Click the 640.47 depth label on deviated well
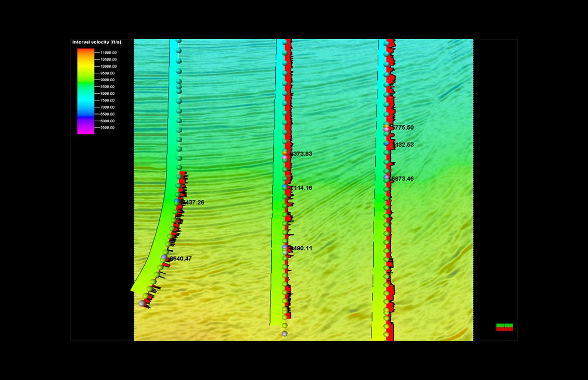588x380 pixels. click(181, 259)
